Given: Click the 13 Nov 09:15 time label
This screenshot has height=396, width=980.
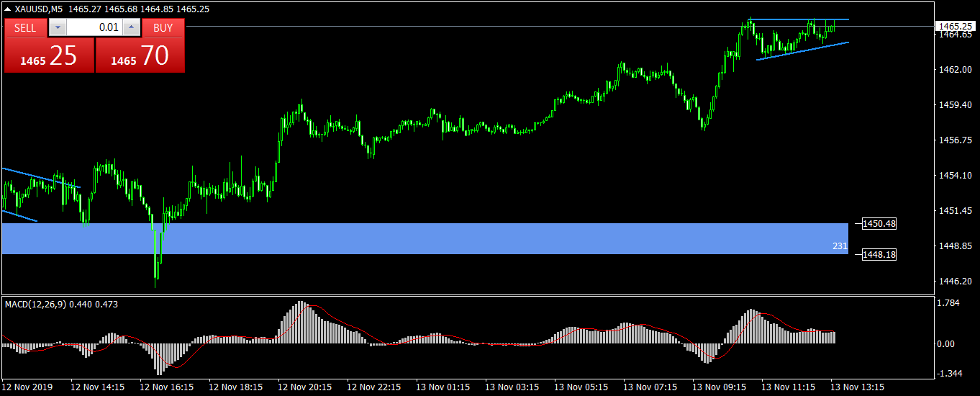Looking at the screenshot, I should pos(720,387).
